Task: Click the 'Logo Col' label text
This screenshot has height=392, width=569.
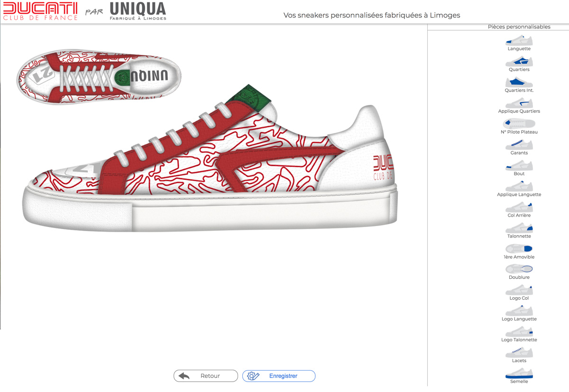Action: pos(519,298)
